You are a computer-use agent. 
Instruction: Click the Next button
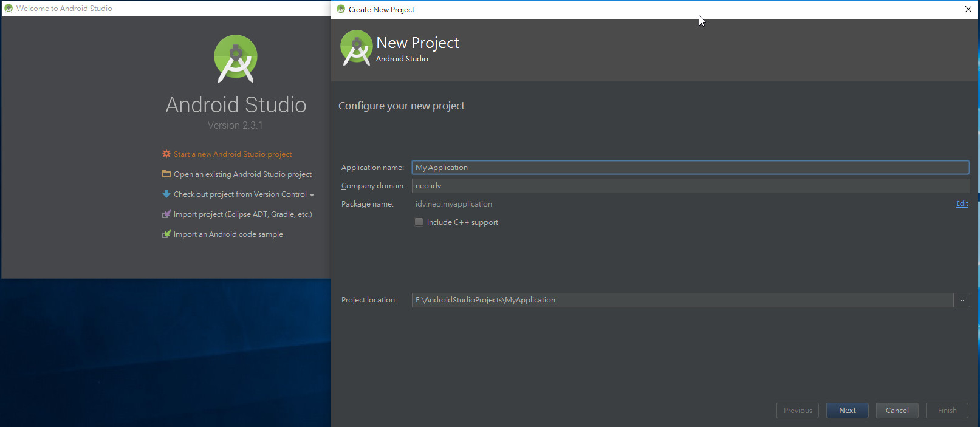coord(848,411)
